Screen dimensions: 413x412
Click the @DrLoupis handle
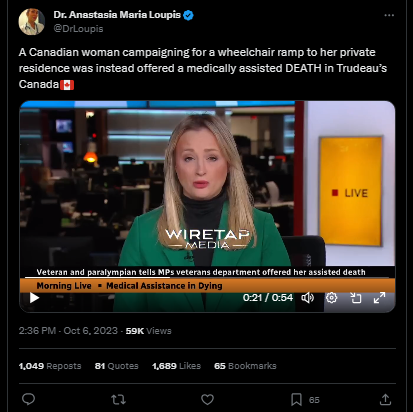pyautogui.click(x=78, y=29)
